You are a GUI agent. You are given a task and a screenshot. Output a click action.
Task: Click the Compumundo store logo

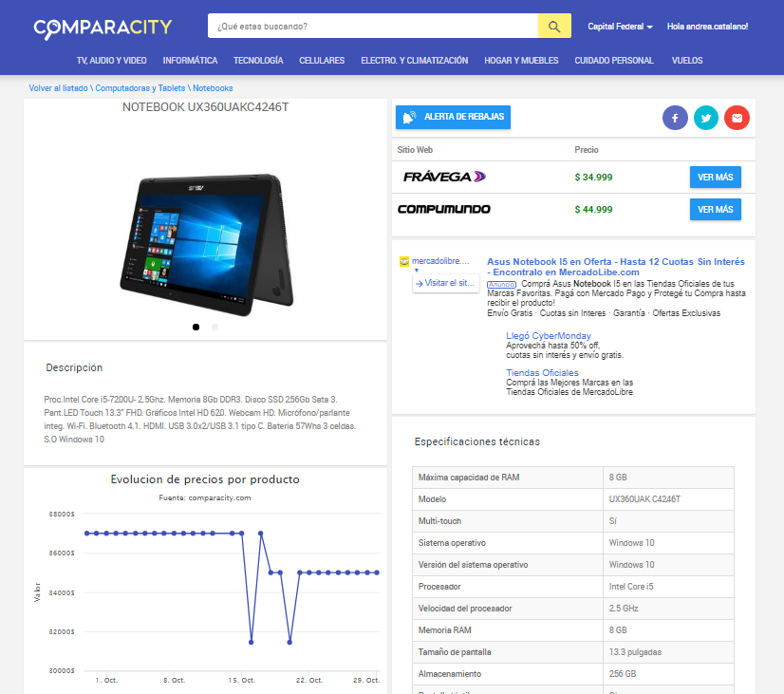point(444,209)
